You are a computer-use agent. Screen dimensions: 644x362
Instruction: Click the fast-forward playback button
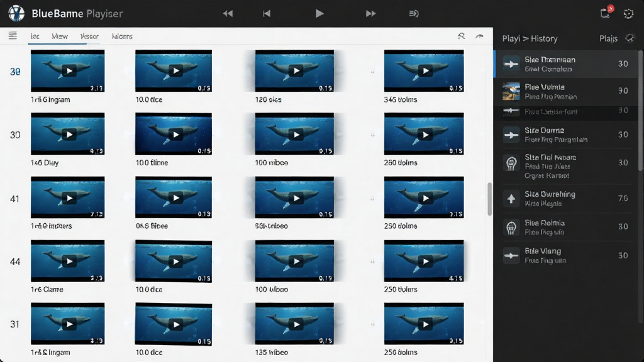coord(370,14)
